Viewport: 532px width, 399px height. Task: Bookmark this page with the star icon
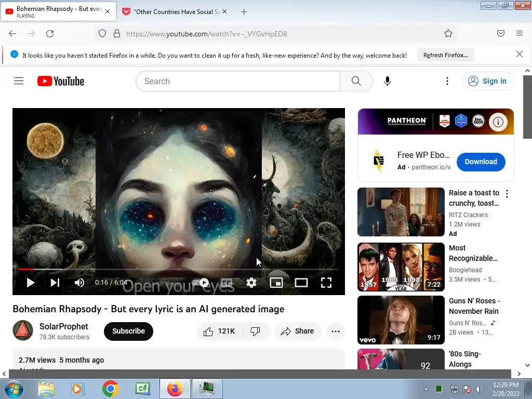(448, 33)
